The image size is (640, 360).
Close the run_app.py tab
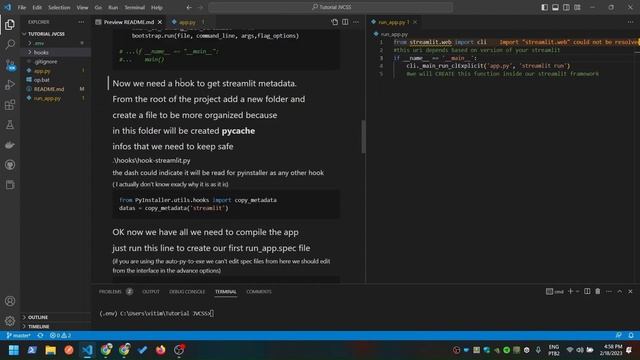[x=415, y=22]
